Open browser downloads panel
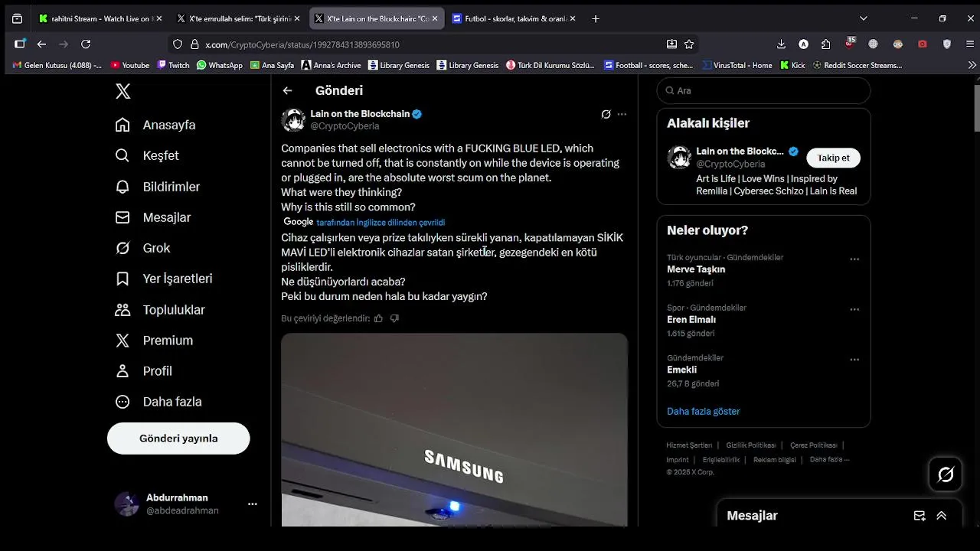The width and height of the screenshot is (980, 551). (x=781, y=44)
